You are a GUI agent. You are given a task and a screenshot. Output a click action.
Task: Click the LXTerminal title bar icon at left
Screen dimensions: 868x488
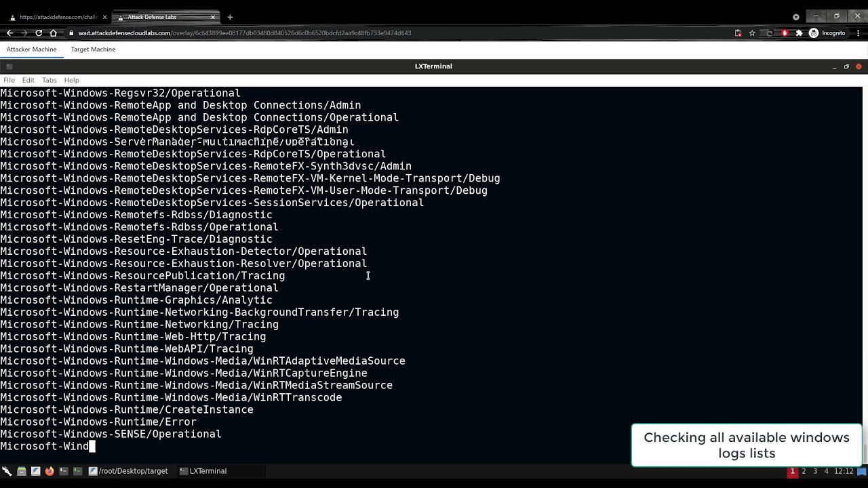coord(9,66)
